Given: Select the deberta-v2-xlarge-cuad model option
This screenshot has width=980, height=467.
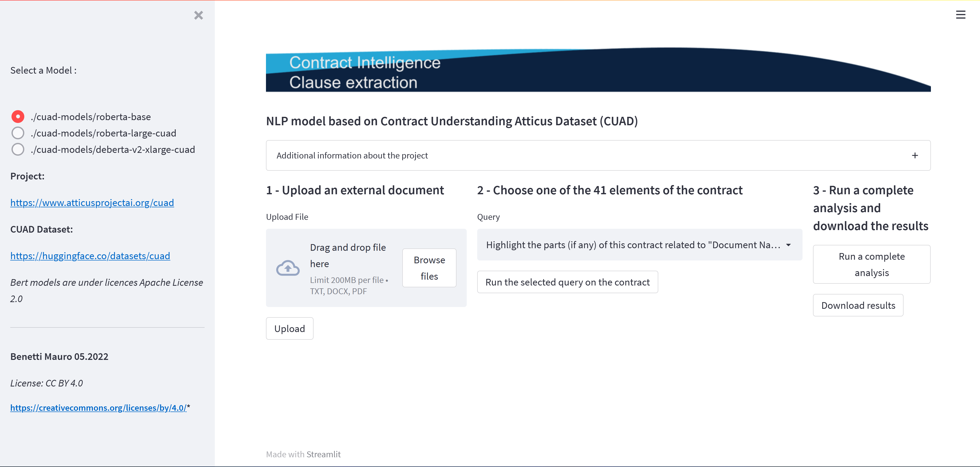Looking at the screenshot, I should pyautogui.click(x=18, y=150).
